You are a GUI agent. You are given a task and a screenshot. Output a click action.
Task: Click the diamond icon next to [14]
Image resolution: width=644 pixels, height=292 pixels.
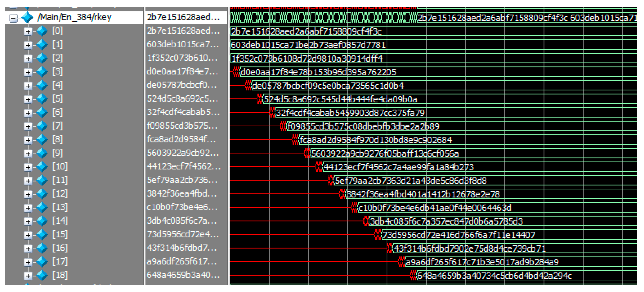[42, 221]
